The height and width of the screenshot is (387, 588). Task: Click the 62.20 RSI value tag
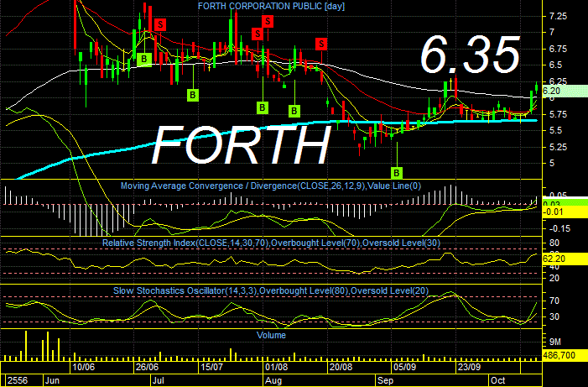coord(565,259)
